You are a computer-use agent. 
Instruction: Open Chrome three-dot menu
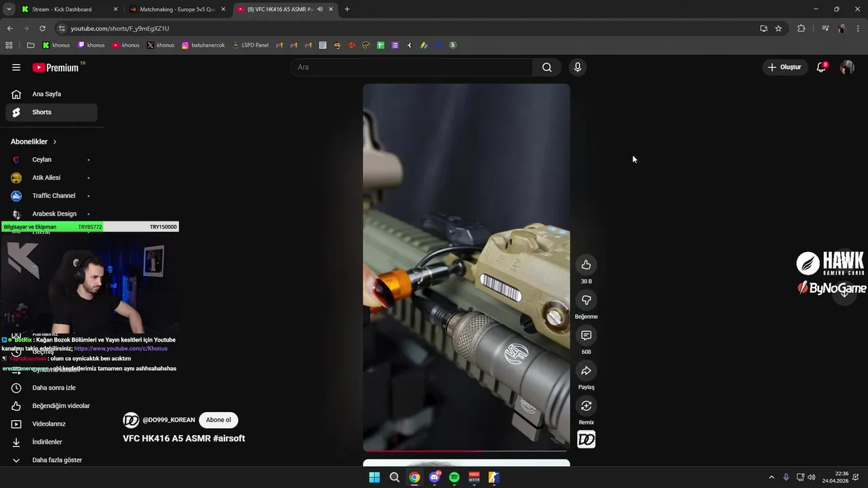click(x=859, y=28)
